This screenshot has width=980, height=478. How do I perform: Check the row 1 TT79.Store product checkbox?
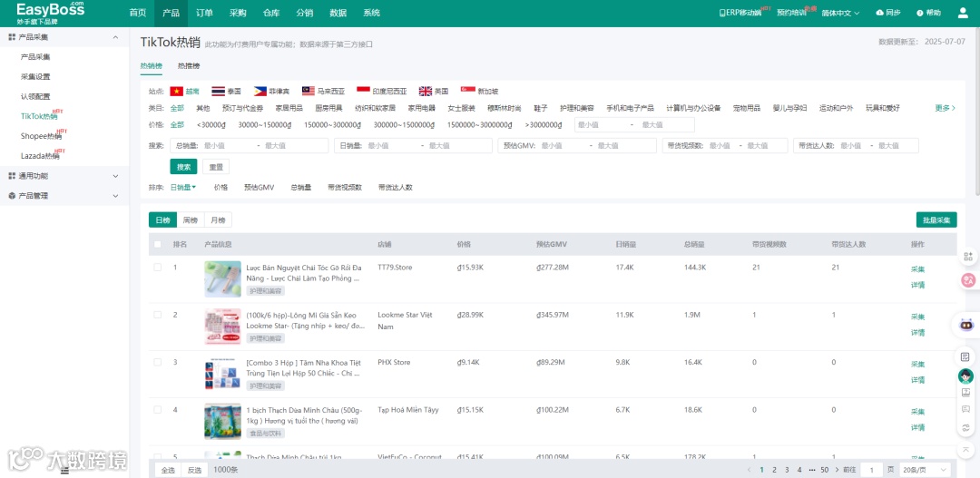tap(158, 268)
